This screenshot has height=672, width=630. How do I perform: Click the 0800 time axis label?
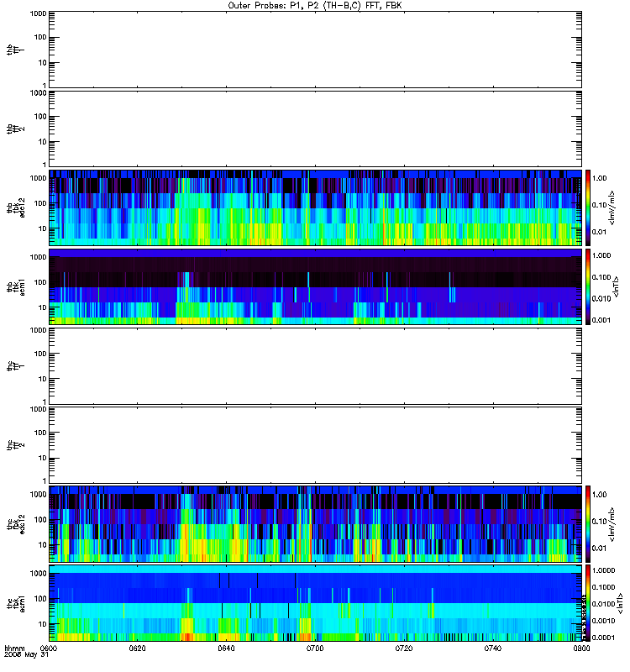[x=581, y=648]
